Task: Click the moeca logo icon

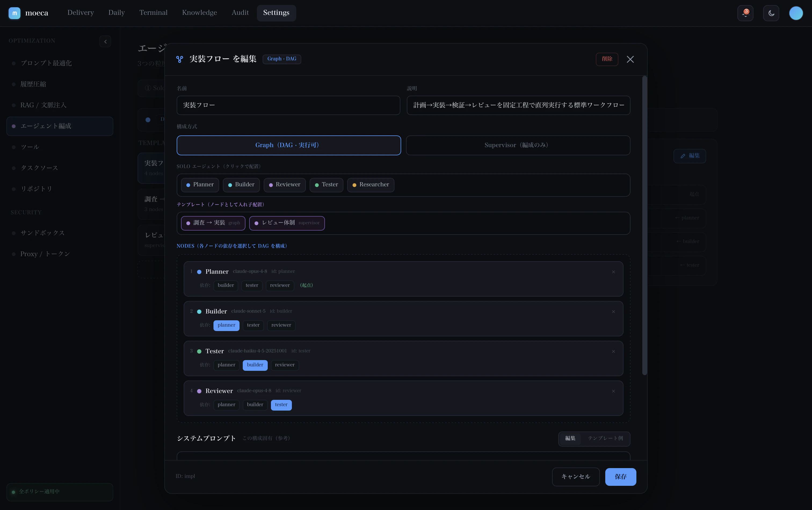Action: pyautogui.click(x=14, y=13)
